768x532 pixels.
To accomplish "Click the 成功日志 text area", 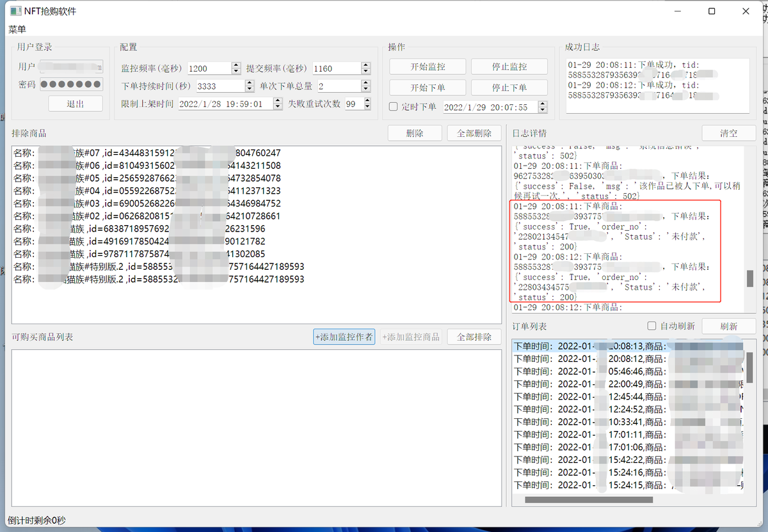I will (x=657, y=88).
